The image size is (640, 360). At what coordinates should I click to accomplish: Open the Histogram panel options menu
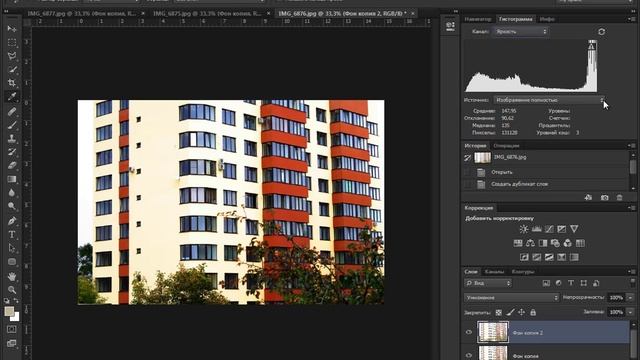click(x=631, y=19)
